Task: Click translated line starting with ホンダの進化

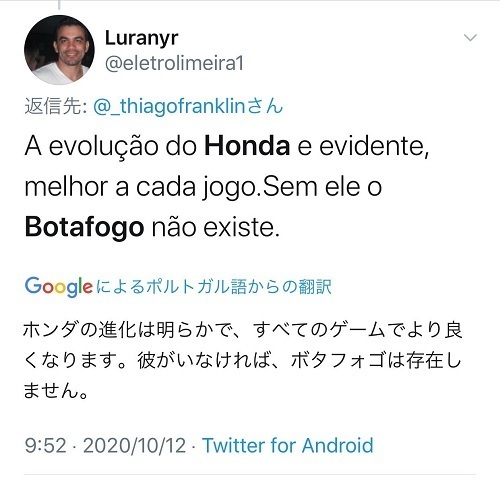Action: point(243,330)
